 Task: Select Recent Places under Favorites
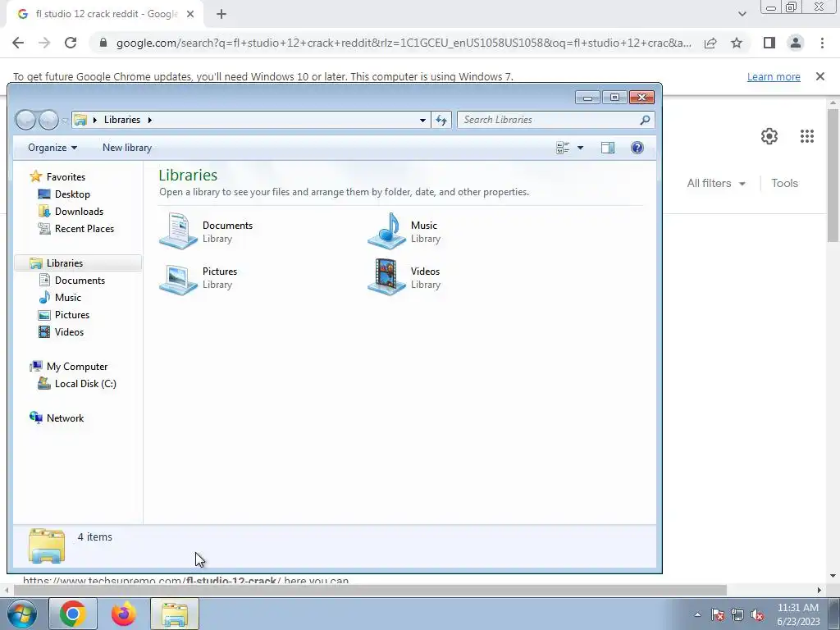(84, 229)
